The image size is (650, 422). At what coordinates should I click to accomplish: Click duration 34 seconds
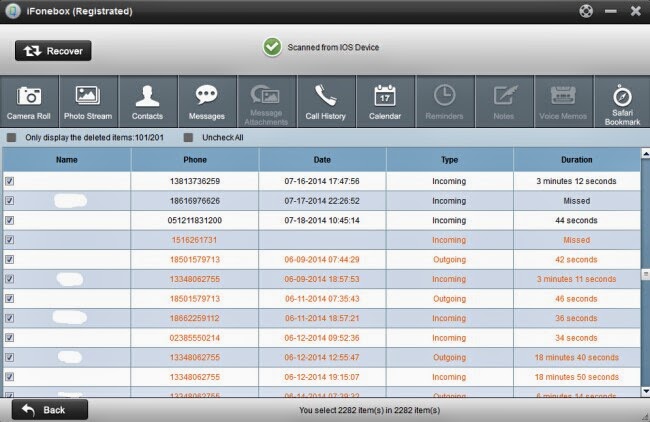click(x=576, y=338)
